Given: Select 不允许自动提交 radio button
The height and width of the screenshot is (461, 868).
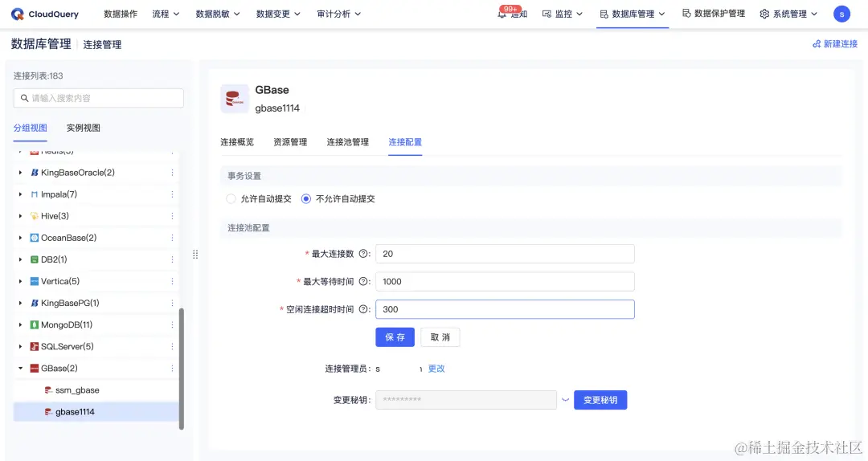Looking at the screenshot, I should point(305,198).
